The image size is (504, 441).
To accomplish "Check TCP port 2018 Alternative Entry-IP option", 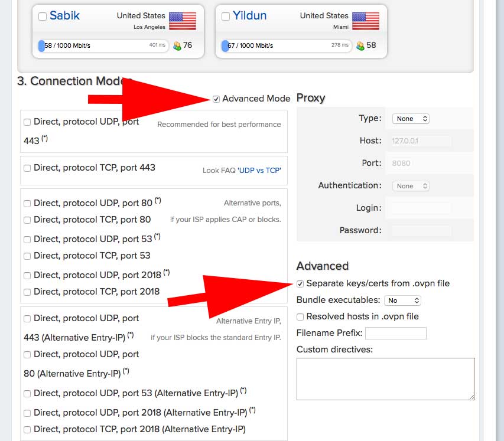I will (27, 430).
